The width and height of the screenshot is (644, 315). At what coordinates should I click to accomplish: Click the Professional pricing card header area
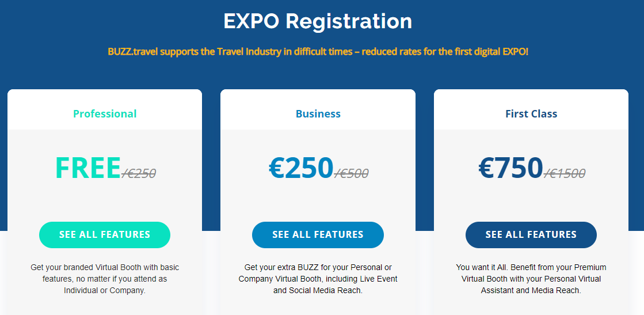click(x=105, y=109)
